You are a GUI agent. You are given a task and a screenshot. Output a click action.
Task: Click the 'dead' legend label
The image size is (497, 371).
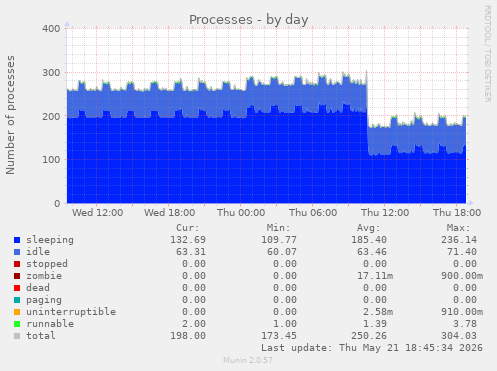point(38,288)
